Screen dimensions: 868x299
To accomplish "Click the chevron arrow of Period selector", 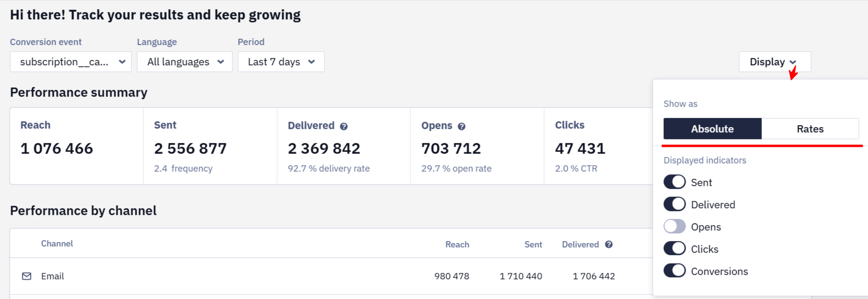I will click(311, 62).
